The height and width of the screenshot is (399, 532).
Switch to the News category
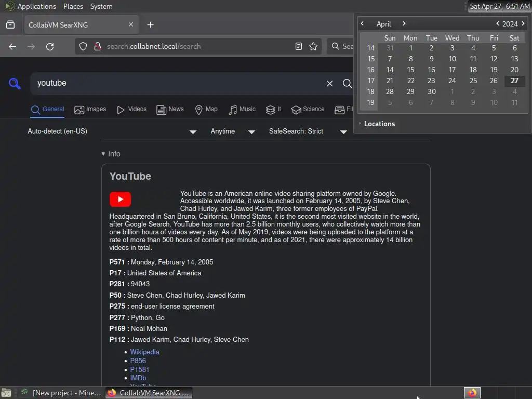click(x=170, y=110)
